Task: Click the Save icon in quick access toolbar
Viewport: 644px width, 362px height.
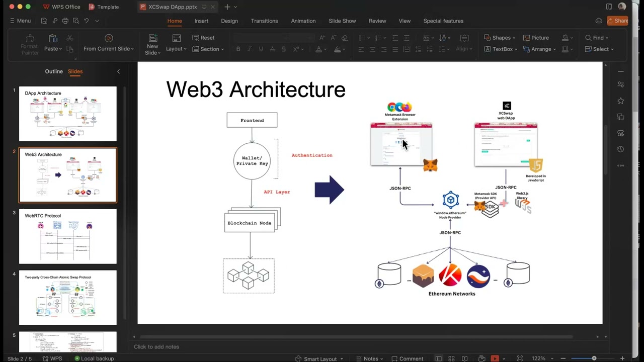Action: 44,21
